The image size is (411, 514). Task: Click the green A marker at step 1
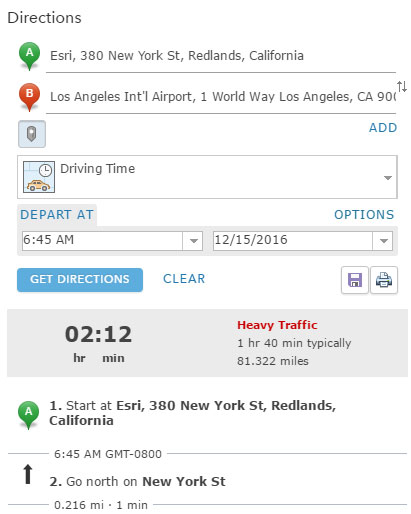point(29,414)
